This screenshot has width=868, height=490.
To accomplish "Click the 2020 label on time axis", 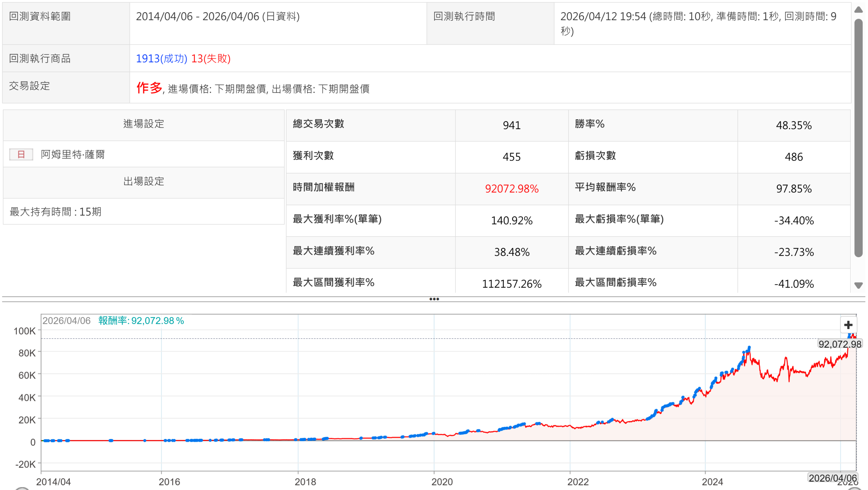I will point(441,482).
